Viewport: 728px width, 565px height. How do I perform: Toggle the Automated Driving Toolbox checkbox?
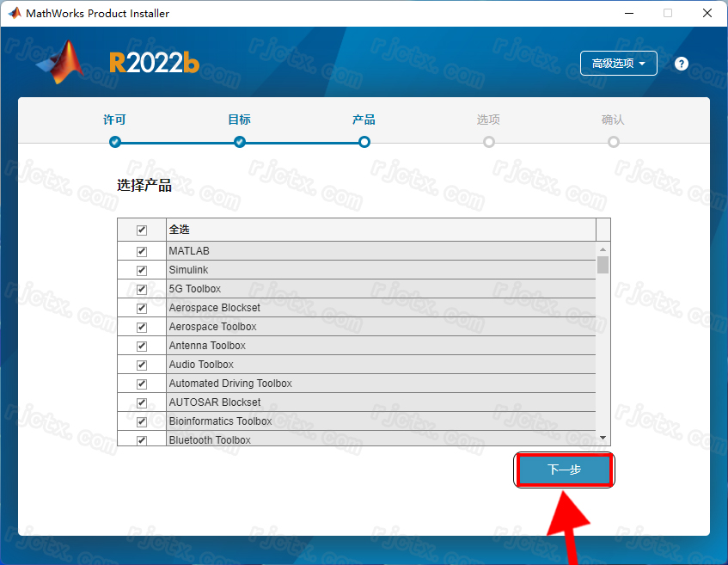coord(142,384)
